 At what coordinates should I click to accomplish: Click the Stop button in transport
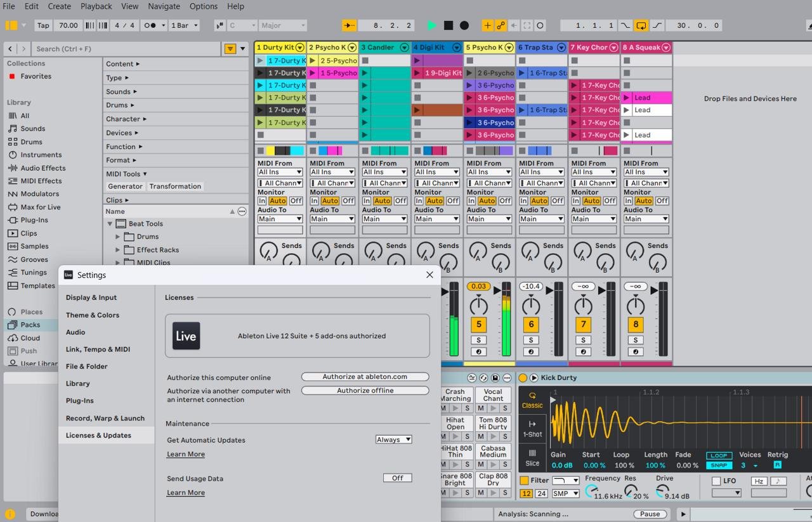tap(449, 25)
